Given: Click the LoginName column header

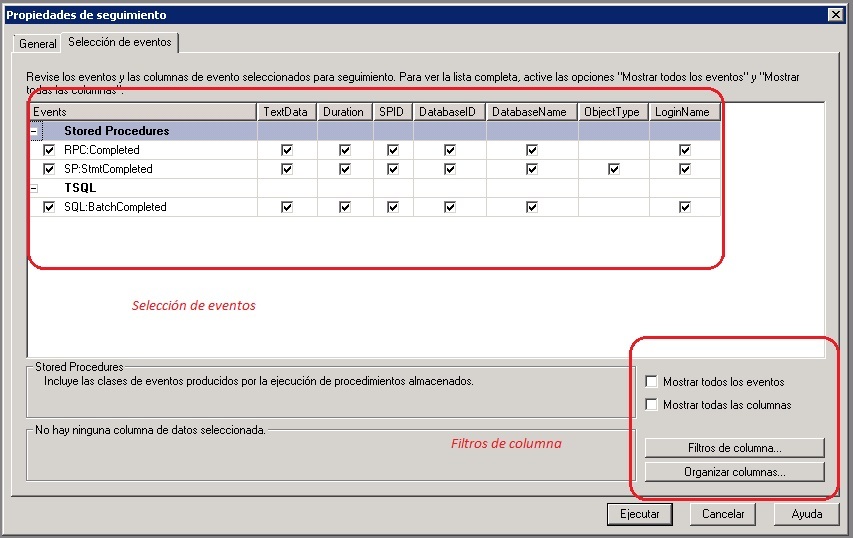Looking at the screenshot, I should point(685,112).
